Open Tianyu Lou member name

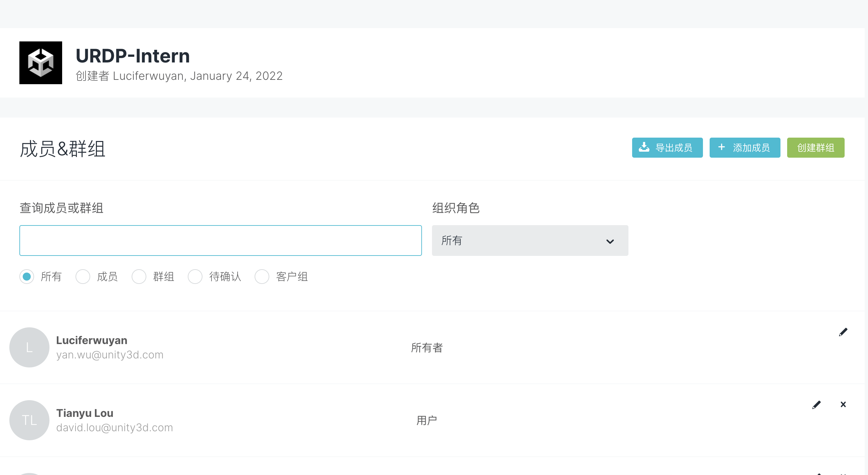[85, 413]
